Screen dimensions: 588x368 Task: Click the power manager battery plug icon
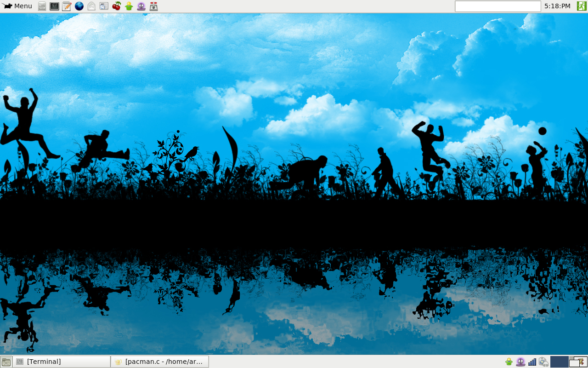[x=543, y=362]
